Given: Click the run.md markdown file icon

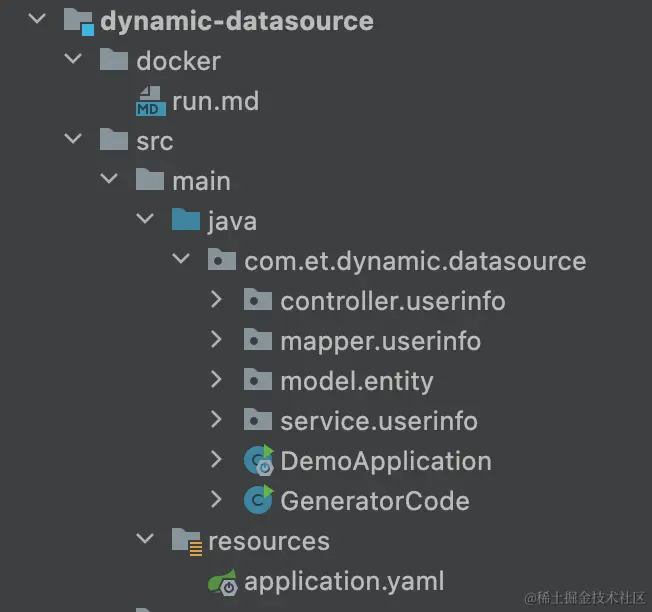Looking at the screenshot, I should [150, 101].
